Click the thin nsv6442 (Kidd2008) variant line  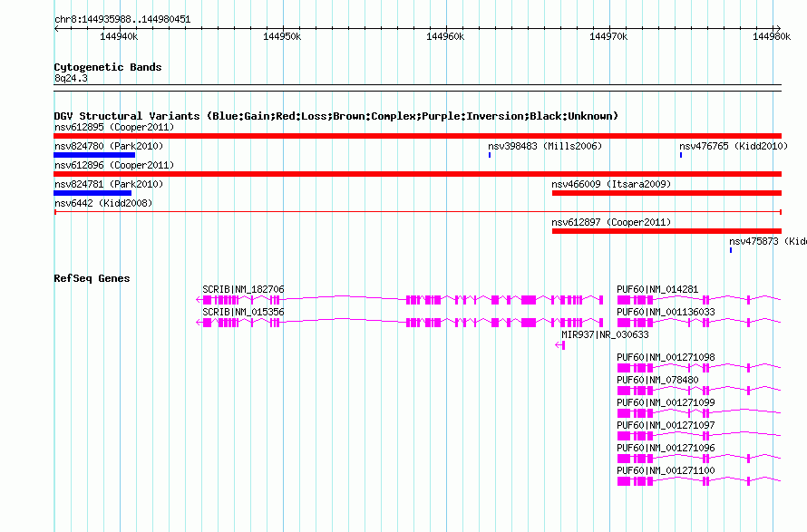tap(418, 212)
